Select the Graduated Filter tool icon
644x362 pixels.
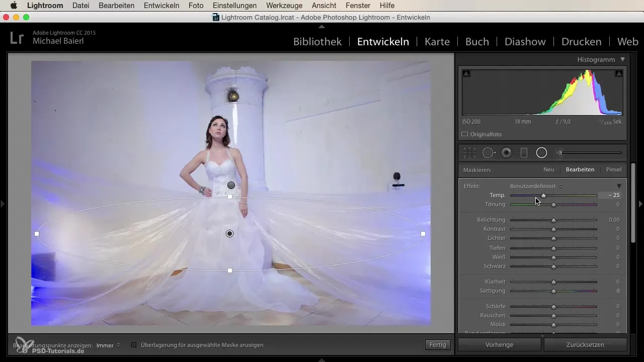pyautogui.click(x=524, y=153)
